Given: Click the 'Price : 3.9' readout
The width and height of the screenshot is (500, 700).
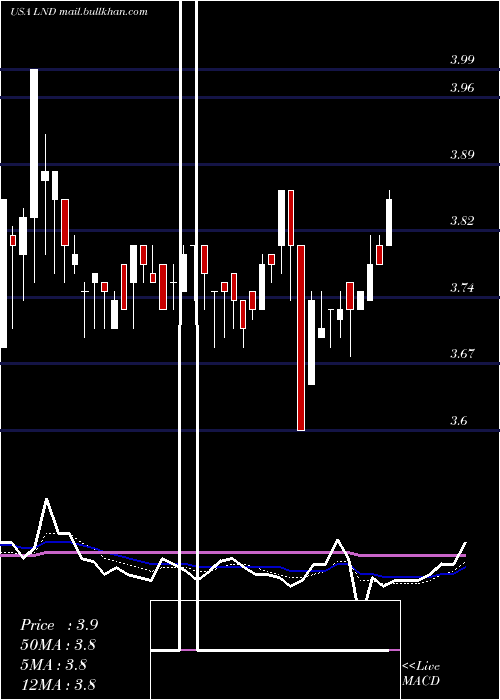Looking at the screenshot, I should click(59, 625).
